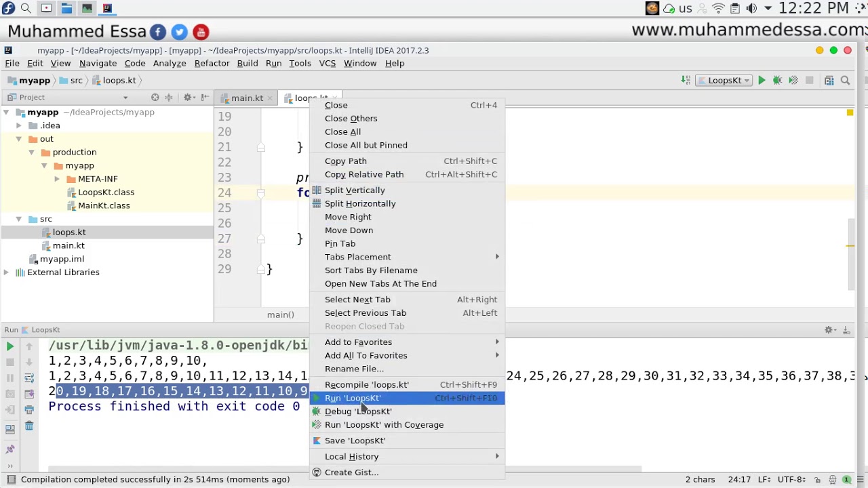
Task: Open Search Everywhere magnifier icon
Action: [845, 81]
